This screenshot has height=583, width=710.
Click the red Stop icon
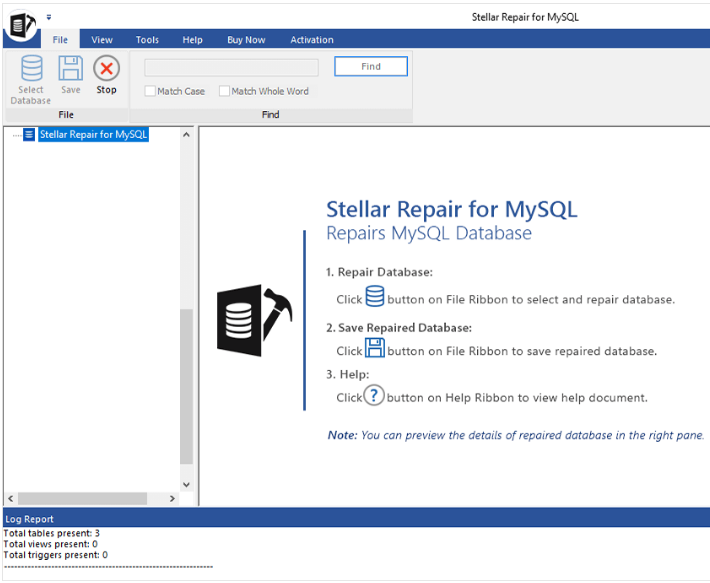(106, 68)
